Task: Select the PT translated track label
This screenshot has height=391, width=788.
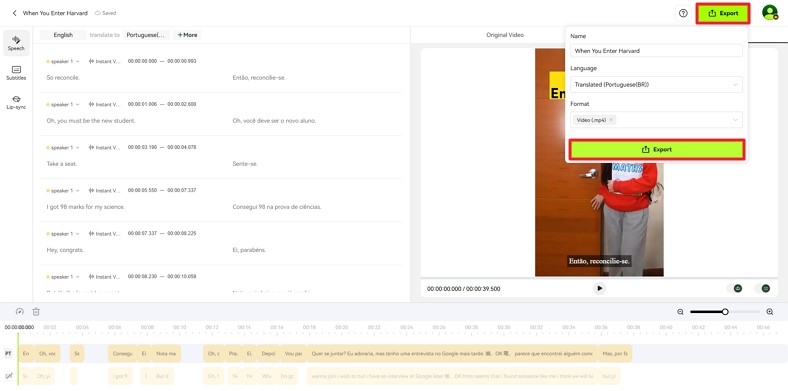Action: [8, 354]
